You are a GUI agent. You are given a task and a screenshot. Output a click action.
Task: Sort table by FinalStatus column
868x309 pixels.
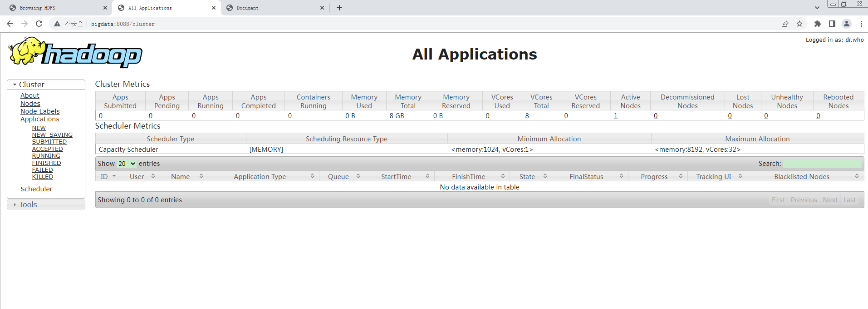(x=590, y=176)
